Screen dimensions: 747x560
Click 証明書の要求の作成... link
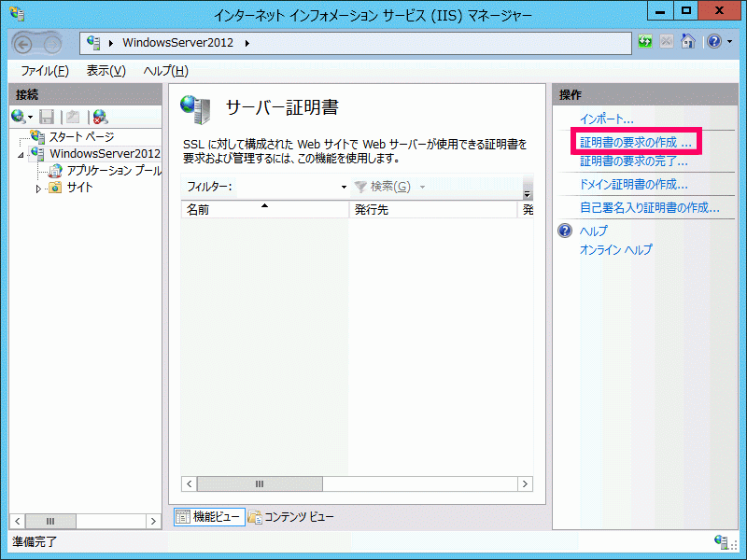click(636, 142)
